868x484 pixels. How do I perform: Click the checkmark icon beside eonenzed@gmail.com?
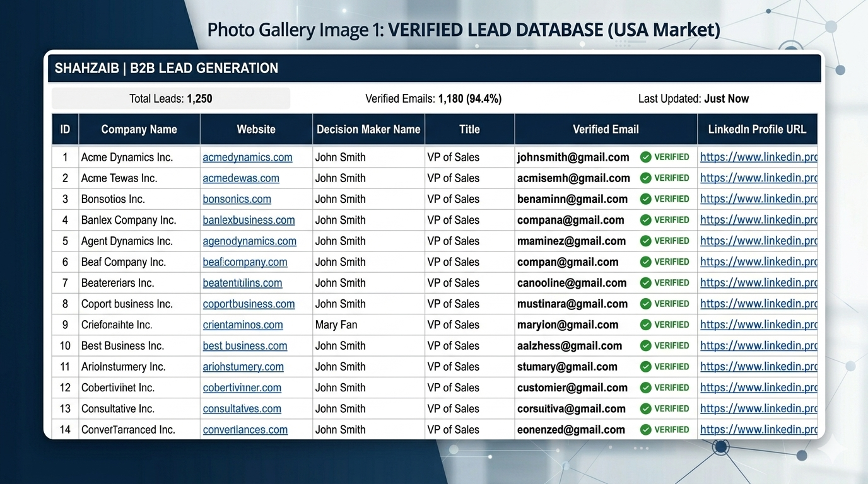645,430
